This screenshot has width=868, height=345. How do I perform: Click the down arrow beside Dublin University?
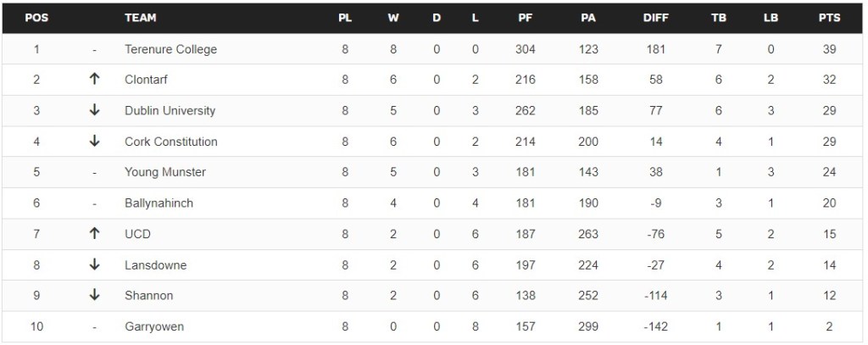click(94, 110)
